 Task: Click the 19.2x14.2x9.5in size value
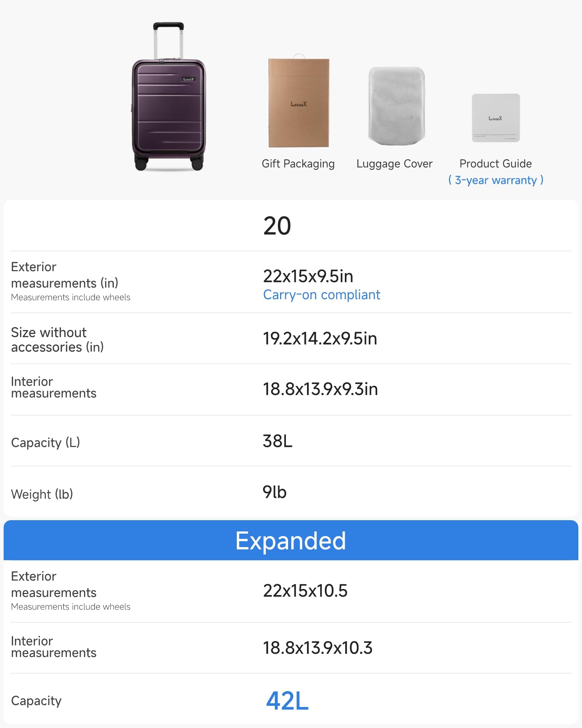click(x=320, y=339)
